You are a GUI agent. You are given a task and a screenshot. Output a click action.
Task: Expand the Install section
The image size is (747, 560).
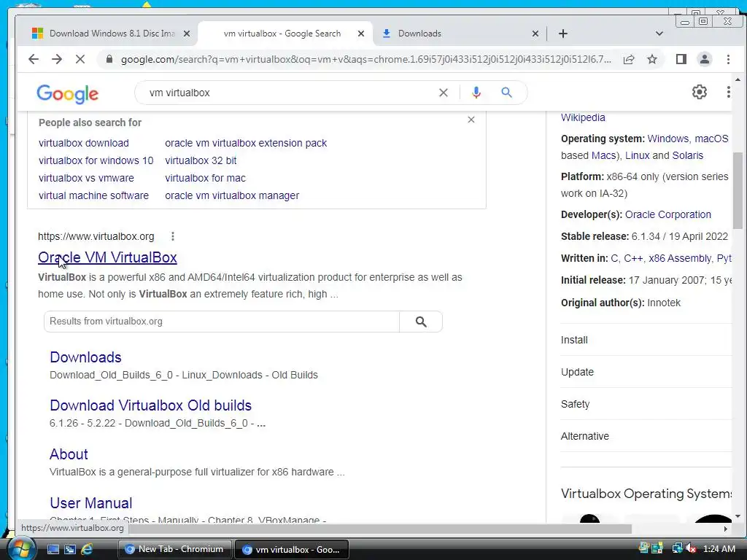646,340
